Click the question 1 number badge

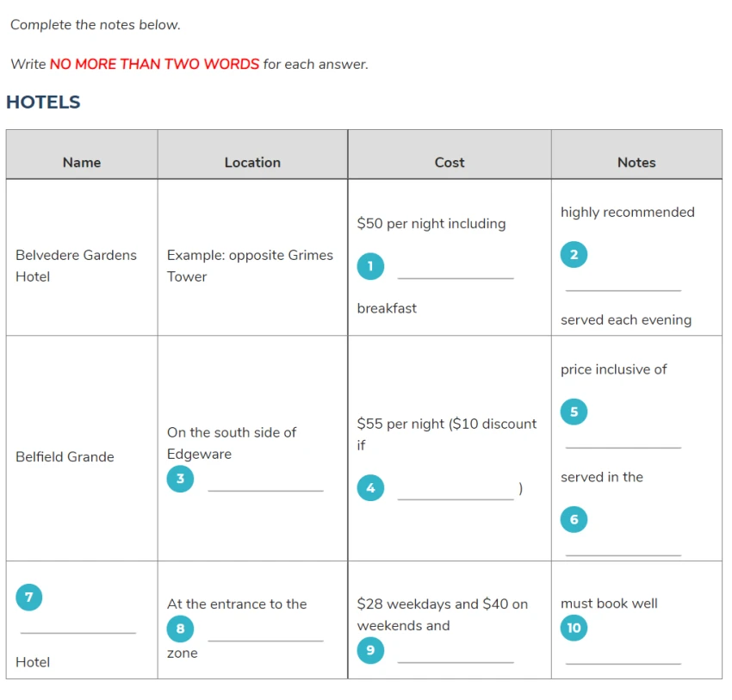coord(370,266)
